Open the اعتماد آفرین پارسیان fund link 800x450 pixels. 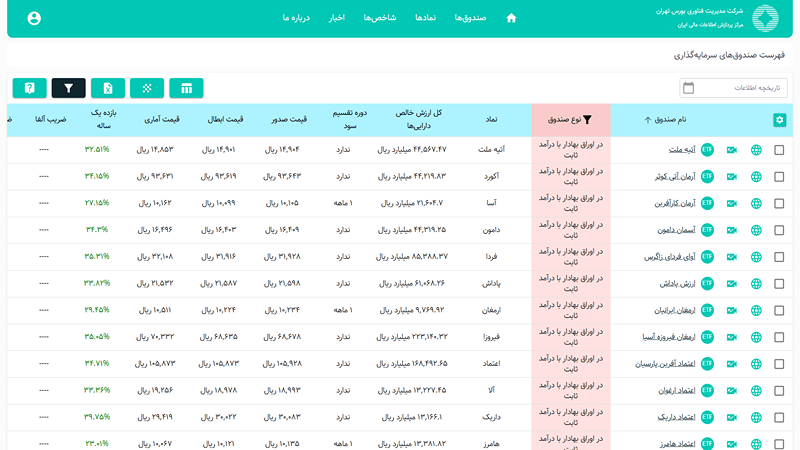point(665,364)
